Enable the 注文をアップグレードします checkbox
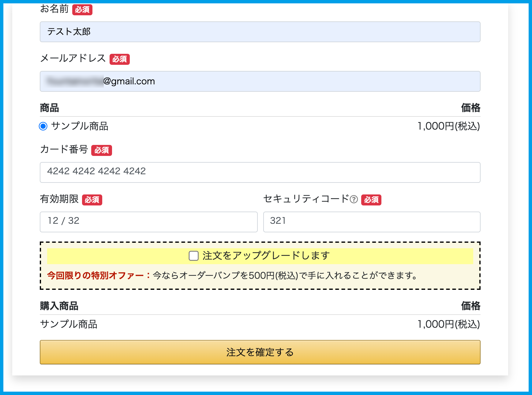 [x=193, y=256]
